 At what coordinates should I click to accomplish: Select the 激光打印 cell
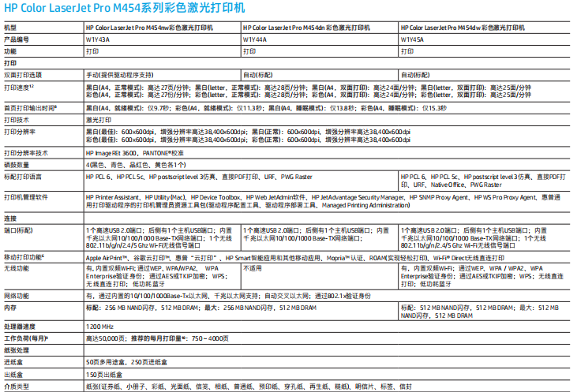tap(99, 120)
